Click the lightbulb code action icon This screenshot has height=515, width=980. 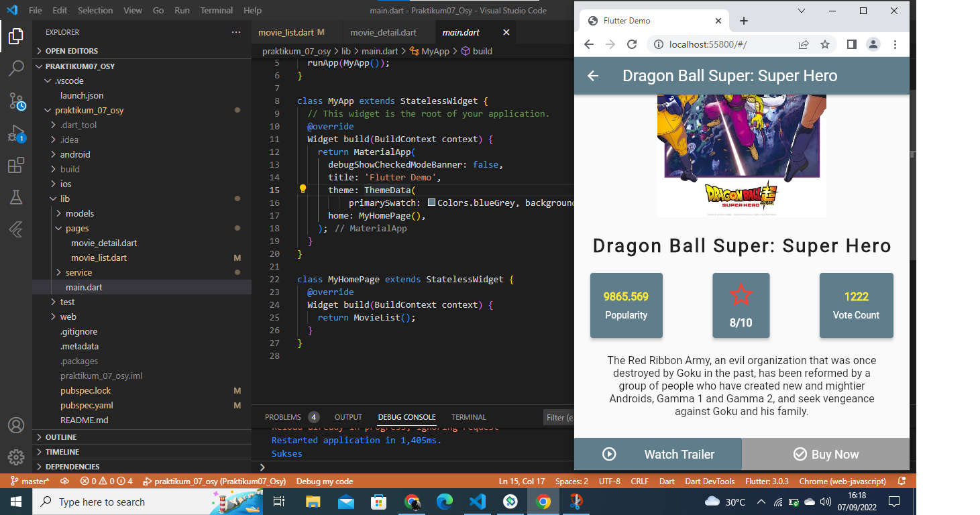pyautogui.click(x=303, y=190)
